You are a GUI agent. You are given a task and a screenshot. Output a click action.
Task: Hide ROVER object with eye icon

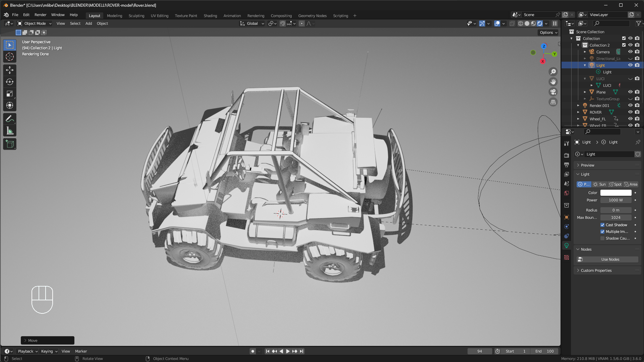click(630, 112)
